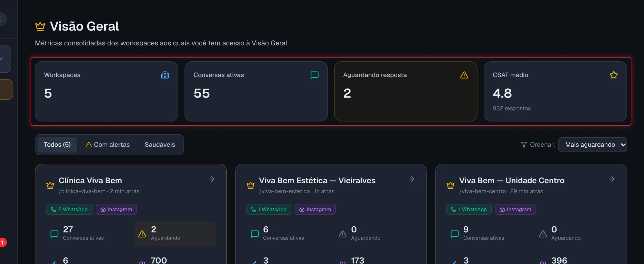This screenshot has width=644, height=264.
Task: Click the /viva-bem-centro · 29 min atrás text
Action: pos(501,191)
